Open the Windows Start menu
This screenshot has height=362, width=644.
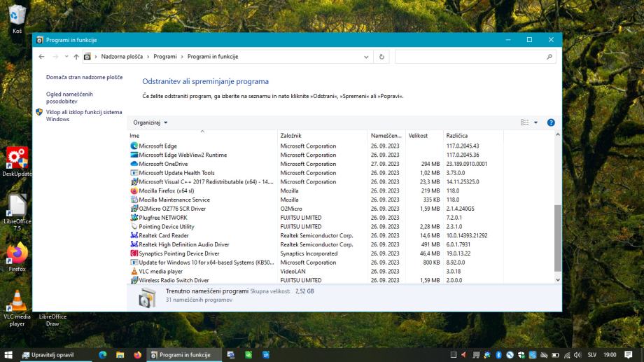pyautogui.click(x=8, y=355)
